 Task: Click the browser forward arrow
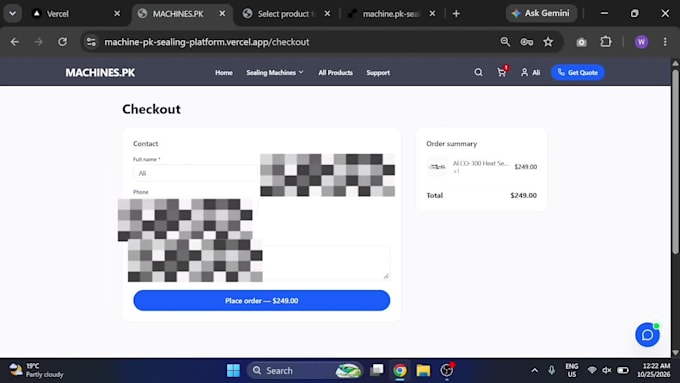click(39, 42)
